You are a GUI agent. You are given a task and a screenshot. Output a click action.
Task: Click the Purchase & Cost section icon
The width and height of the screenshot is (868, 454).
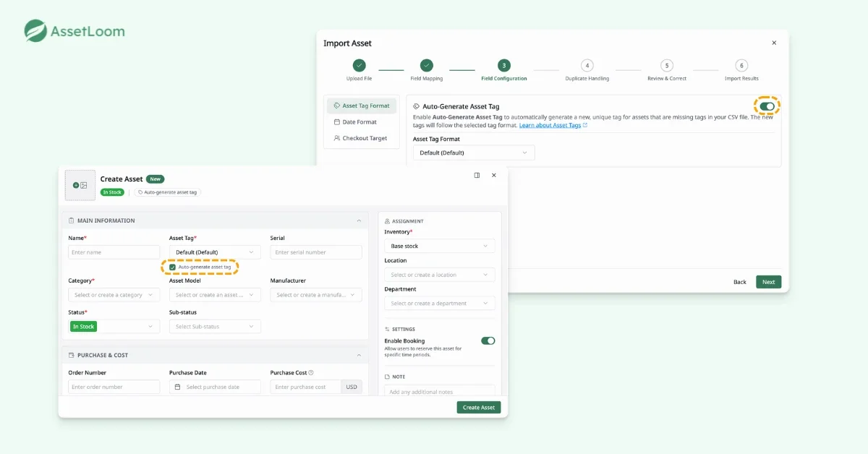72,355
